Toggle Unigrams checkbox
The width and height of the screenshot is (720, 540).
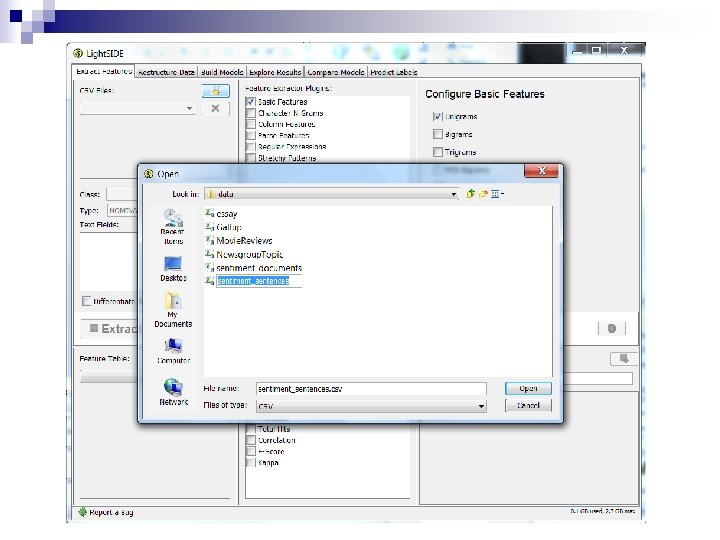click(x=438, y=117)
